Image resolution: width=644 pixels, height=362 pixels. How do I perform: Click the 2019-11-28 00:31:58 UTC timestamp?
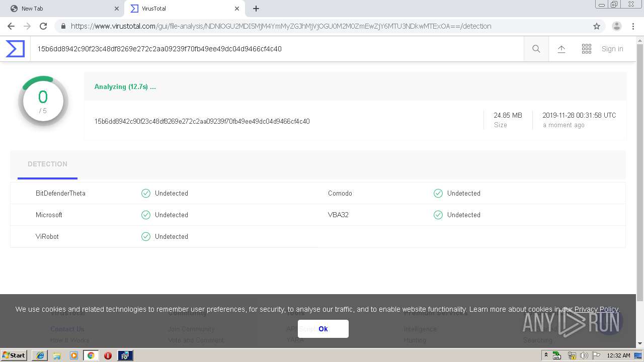tap(579, 115)
